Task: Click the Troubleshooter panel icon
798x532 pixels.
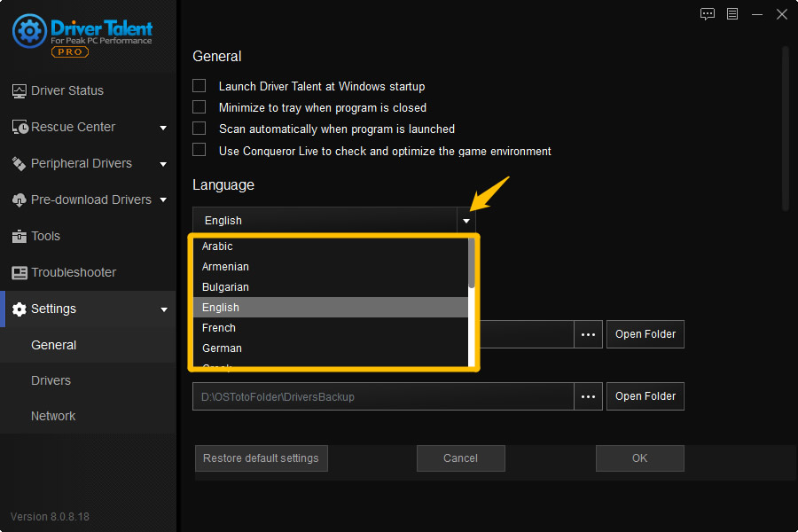Action: click(x=20, y=273)
